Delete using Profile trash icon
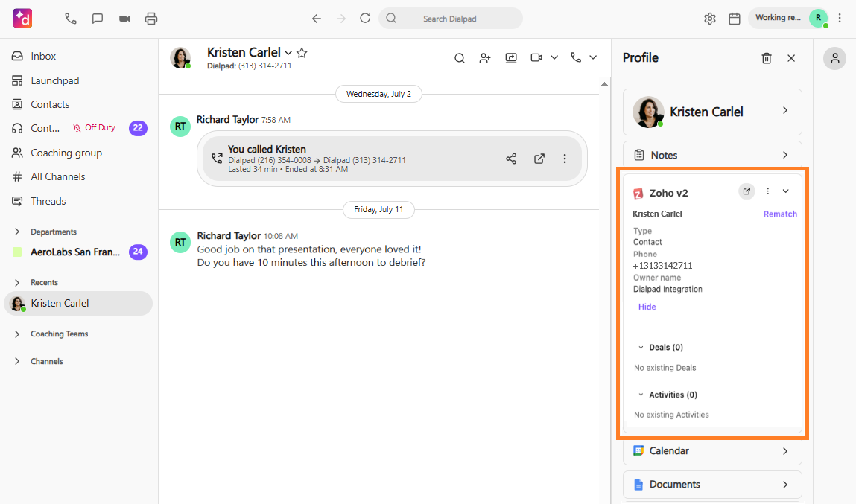856x504 pixels. (x=767, y=58)
